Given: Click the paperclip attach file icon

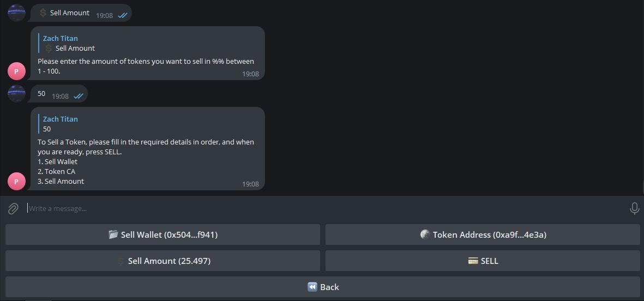Looking at the screenshot, I should pos(13,209).
